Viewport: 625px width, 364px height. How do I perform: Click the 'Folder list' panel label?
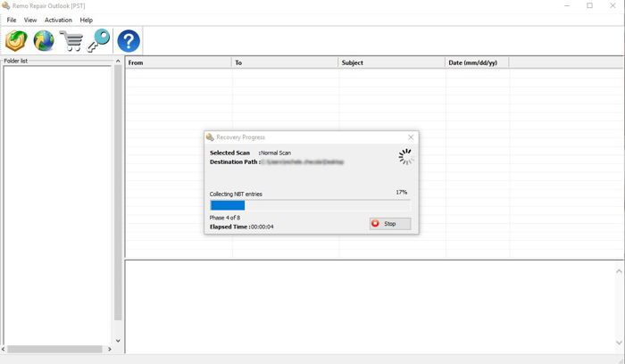coord(15,61)
